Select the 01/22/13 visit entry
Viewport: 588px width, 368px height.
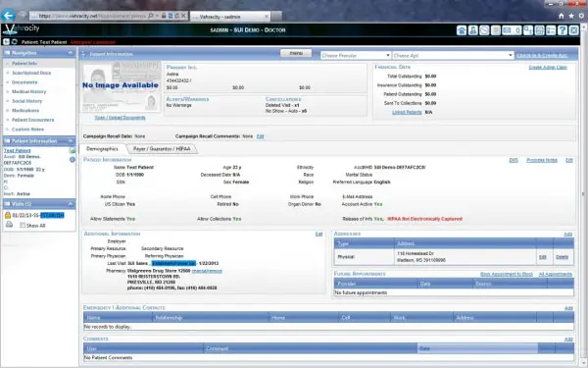click(38, 215)
